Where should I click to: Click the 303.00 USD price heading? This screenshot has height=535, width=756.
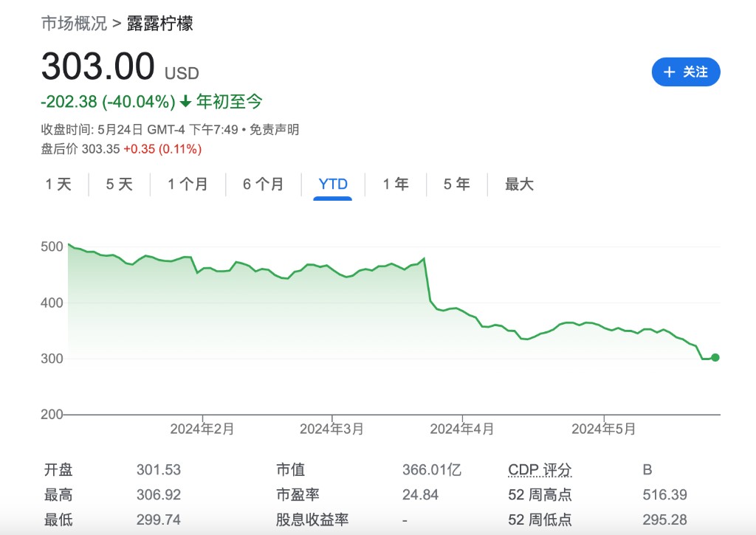[98, 66]
